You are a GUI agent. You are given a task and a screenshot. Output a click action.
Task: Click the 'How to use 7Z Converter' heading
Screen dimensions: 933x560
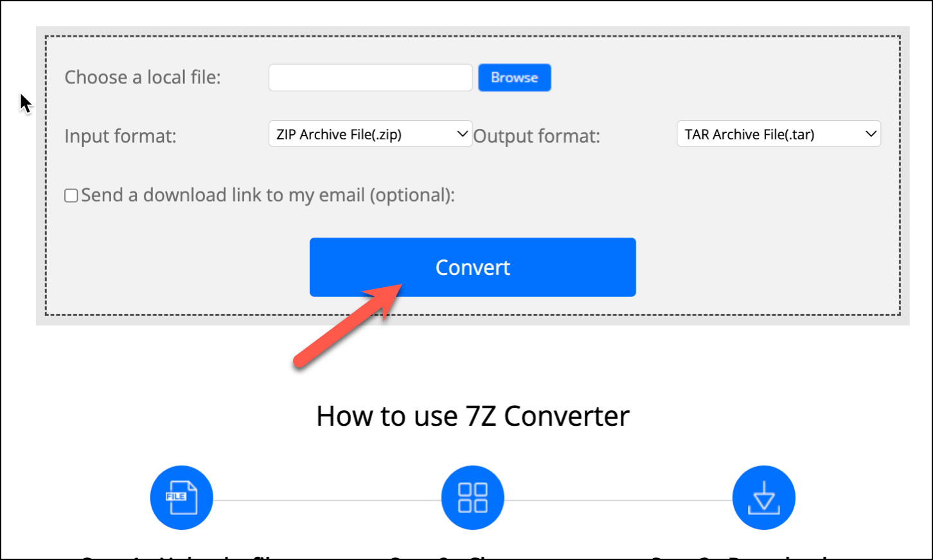pyautogui.click(x=473, y=416)
